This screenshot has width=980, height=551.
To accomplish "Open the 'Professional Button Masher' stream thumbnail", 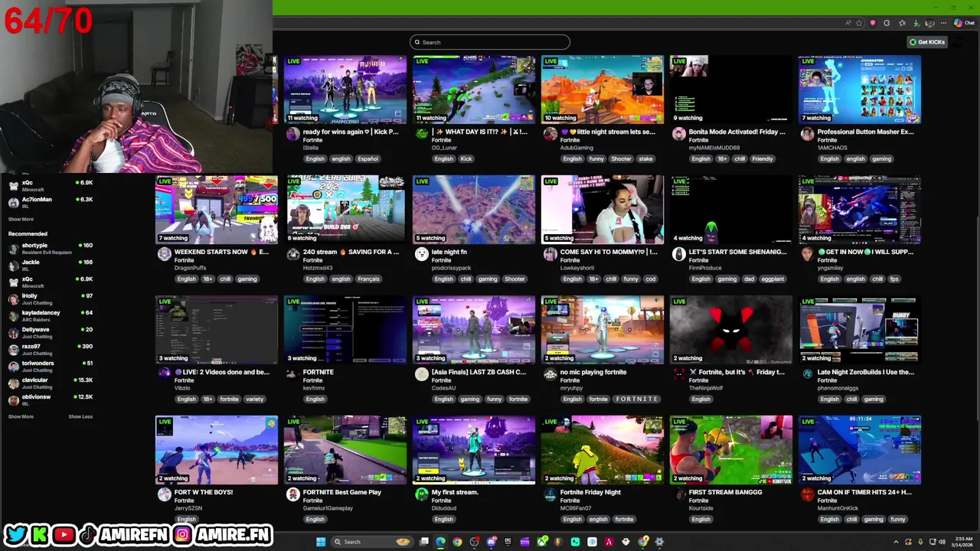I will tap(860, 90).
